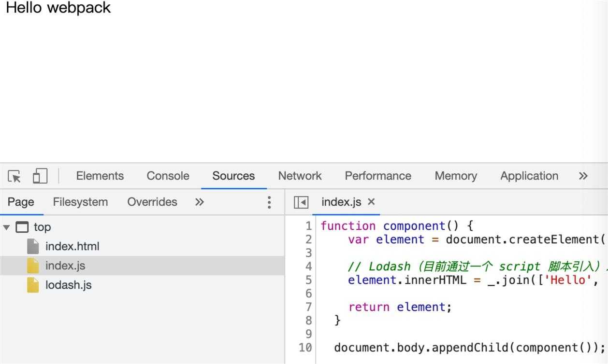Click the 'Hello webpack' page text
The width and height of the screenshot is (608, 364).
pos(58,8)
